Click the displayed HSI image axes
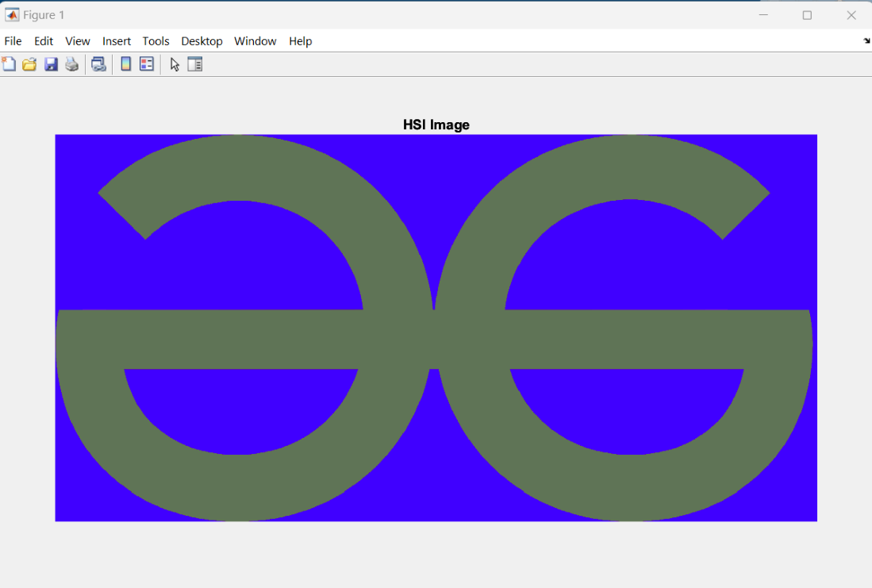Image resolution: width=872 pixels, height=588 pixels. (x=436, y=328)
